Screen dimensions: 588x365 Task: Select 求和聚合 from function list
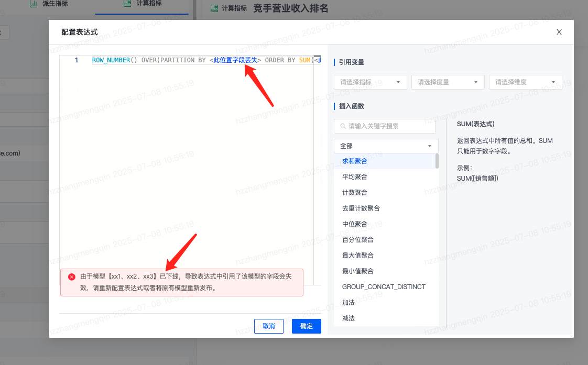355,161
